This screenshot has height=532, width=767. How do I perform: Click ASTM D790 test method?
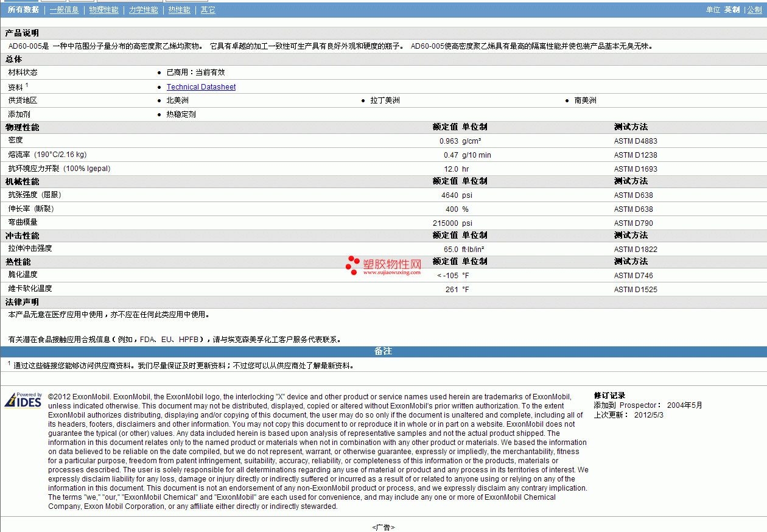tap(633, 223)
